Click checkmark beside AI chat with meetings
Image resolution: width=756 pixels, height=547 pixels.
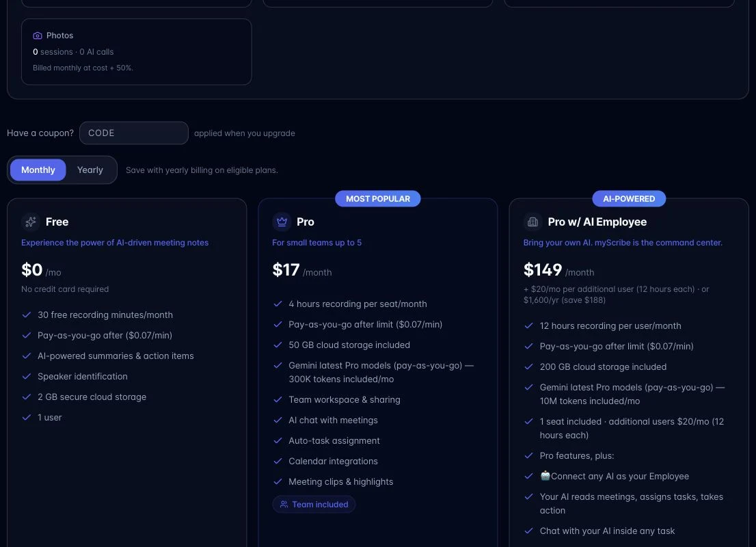coord(278,420)
